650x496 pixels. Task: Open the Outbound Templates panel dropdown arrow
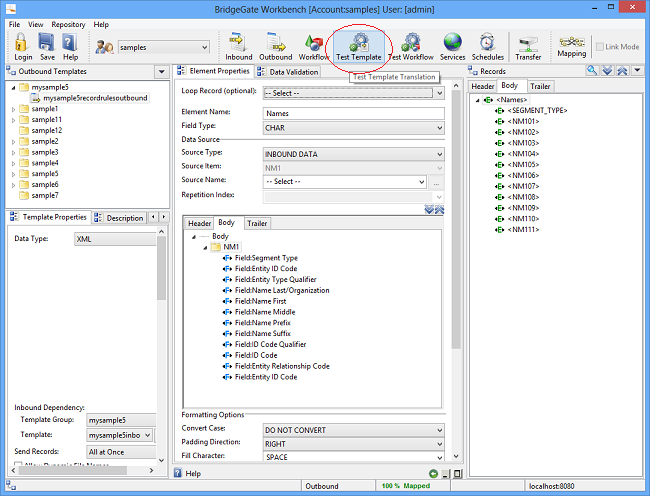161,72
